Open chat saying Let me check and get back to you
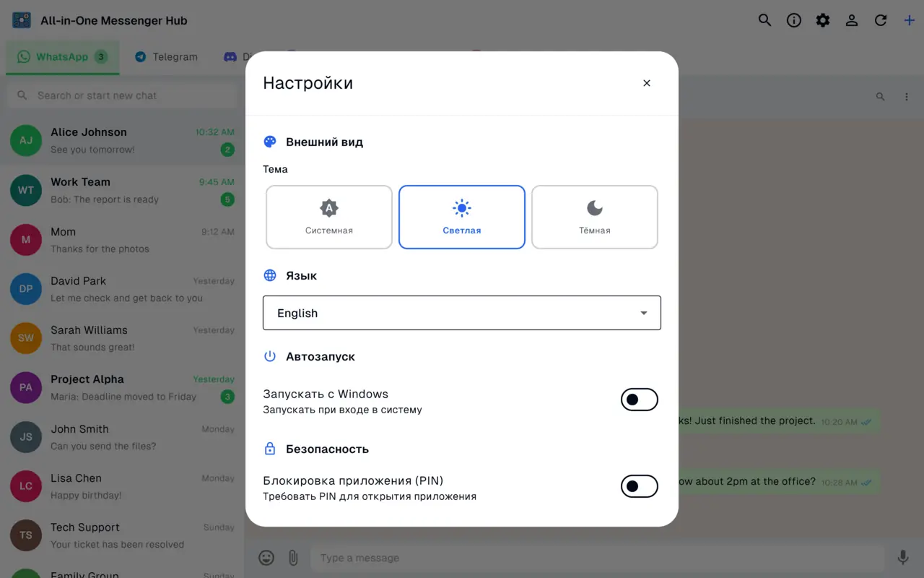This screenshot has width=924, height=578. 123,289
